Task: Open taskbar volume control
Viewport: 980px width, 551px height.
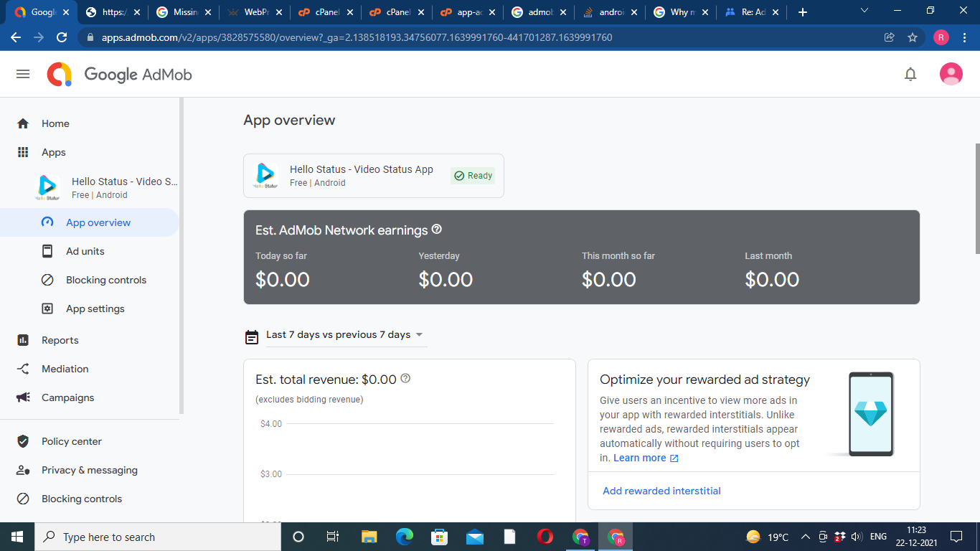Action: [x=856, y=537]
